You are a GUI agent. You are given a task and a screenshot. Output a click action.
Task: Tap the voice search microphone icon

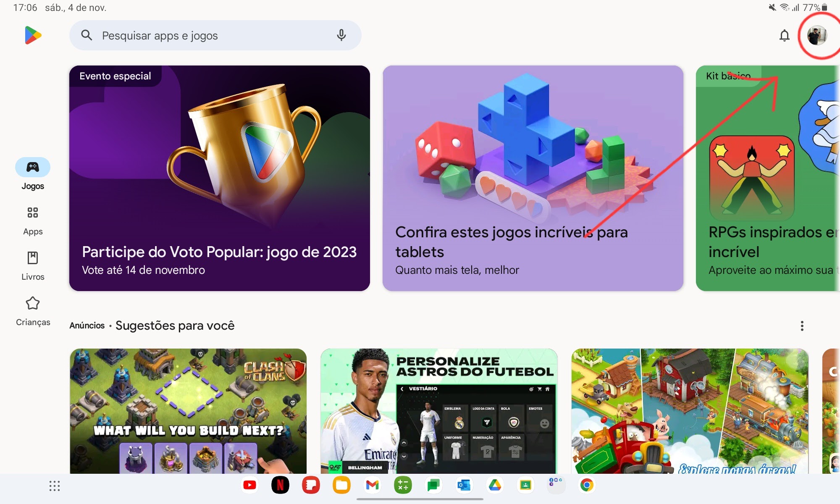click(341, 35)
